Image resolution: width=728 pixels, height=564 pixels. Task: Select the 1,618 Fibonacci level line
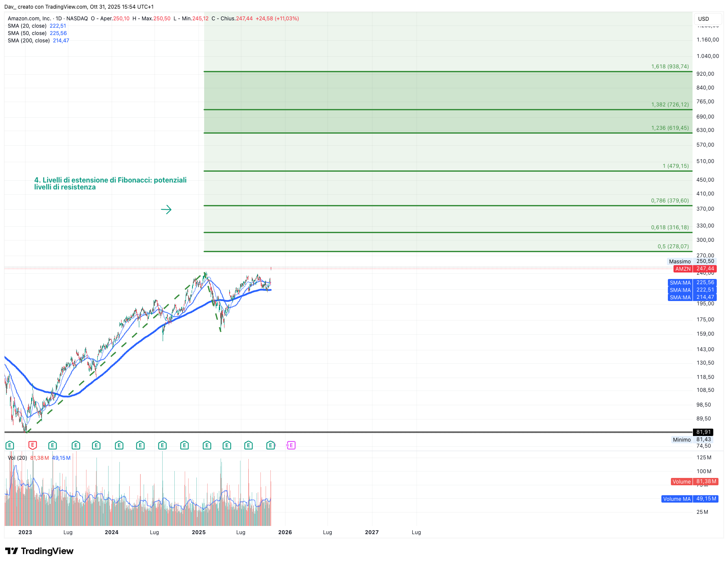tap(448, 71)
